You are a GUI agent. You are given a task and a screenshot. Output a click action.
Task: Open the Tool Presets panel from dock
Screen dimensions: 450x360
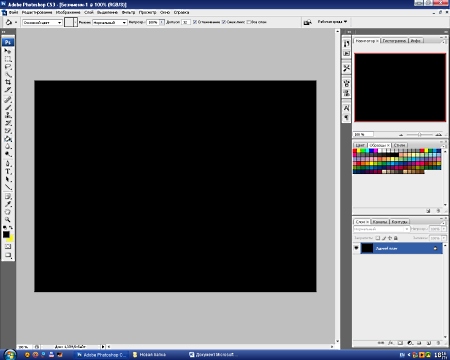(346, 68)
